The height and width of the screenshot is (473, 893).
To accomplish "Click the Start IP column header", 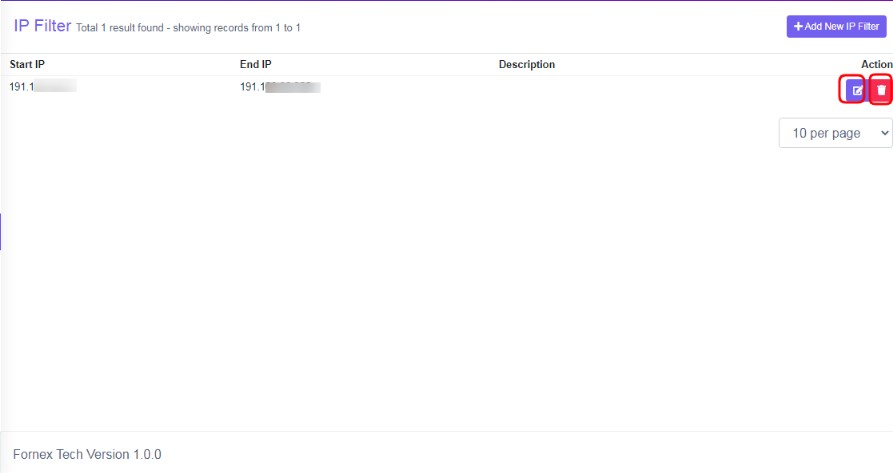I will tap(27, 64).
